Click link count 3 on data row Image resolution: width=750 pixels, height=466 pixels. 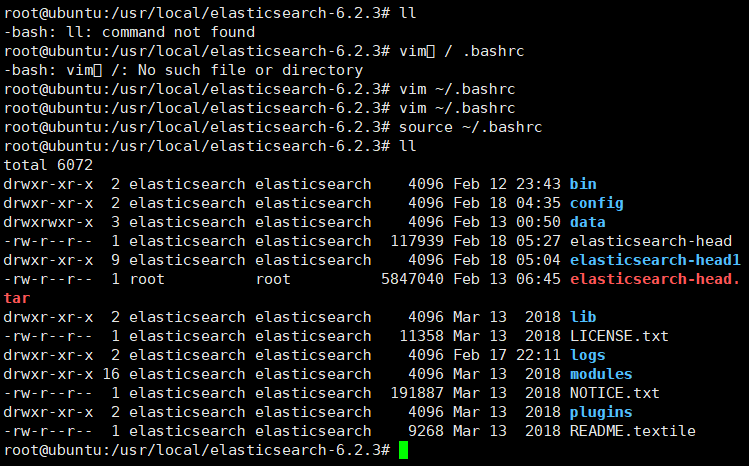pyautogui.click(x=115, y=222)
